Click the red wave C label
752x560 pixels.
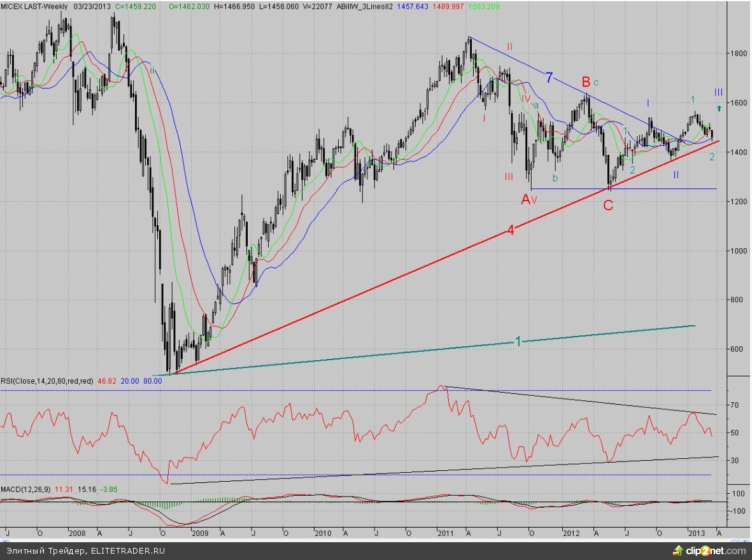pyautogui.click(x=608, y=205)
